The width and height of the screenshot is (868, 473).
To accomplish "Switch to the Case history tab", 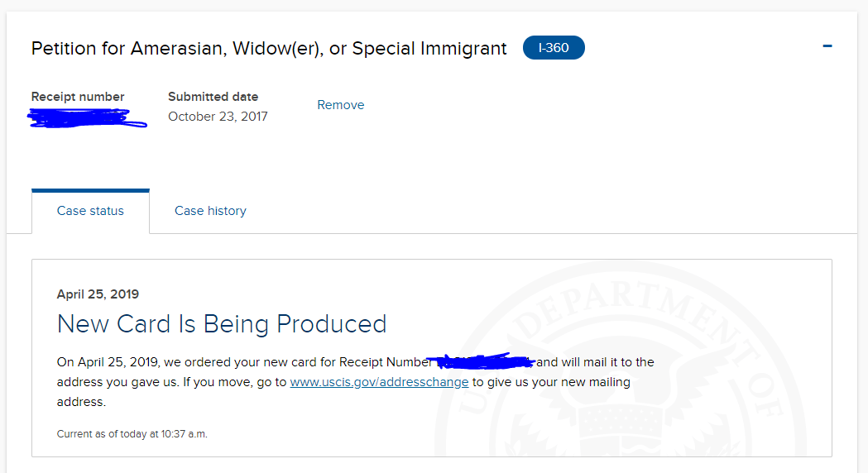I will click(x=210, y=211).
